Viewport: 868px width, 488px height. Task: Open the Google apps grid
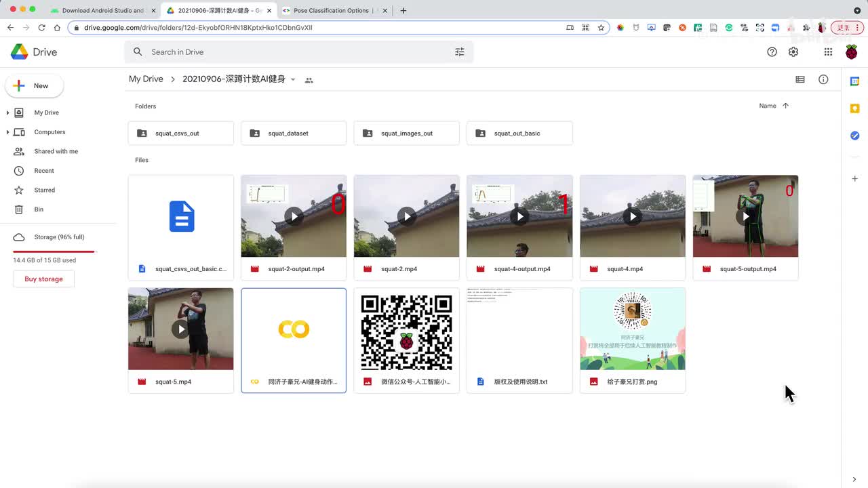828,52
